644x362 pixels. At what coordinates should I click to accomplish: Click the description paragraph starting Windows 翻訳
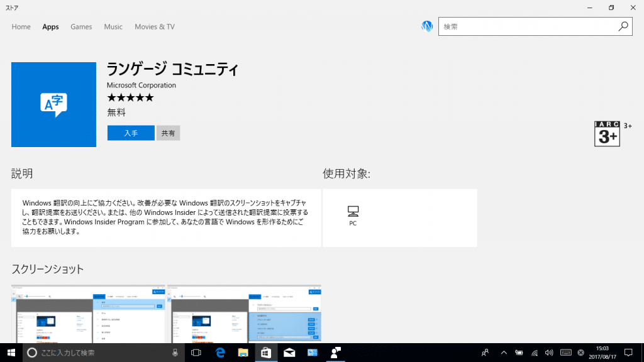coord(165,217)
